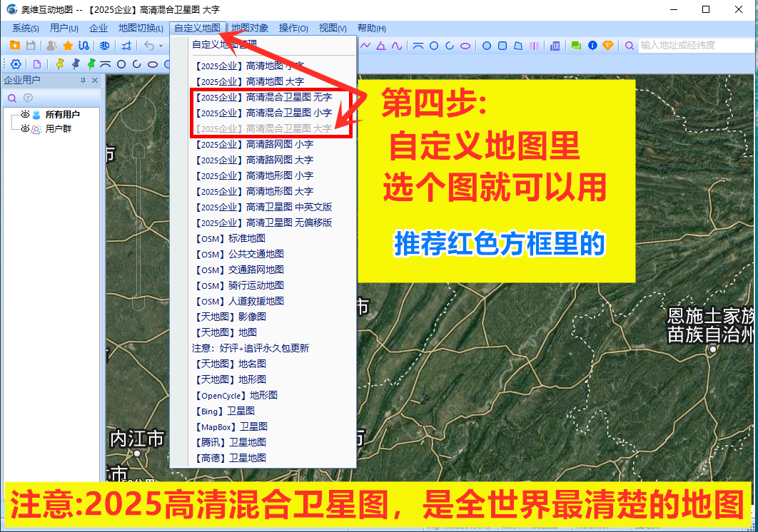Click the address or coordinates search field
This screenshot has height=532, width=758.
click(x=696, y=46)
